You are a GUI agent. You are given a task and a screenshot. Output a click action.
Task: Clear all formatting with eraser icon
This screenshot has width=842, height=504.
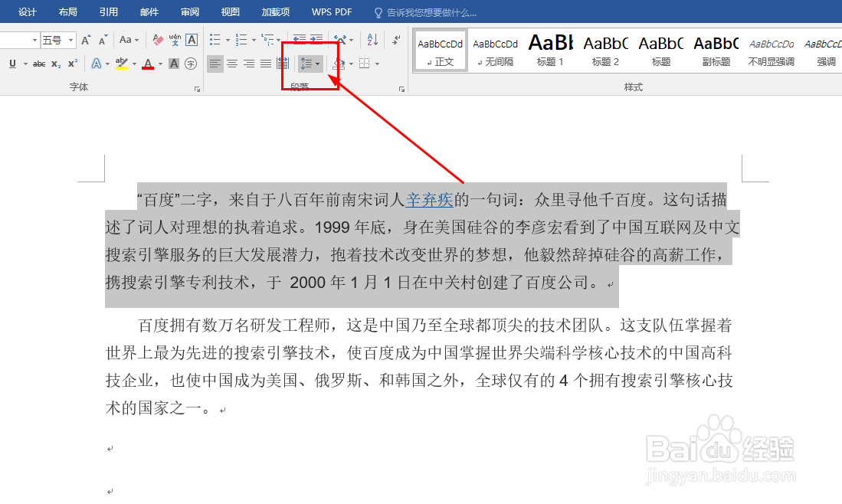coord(157,40)
